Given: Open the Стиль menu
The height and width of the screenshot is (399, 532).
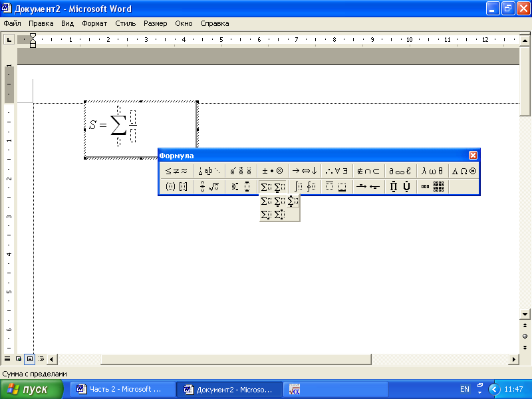Looking at the screenshot, I should click(126, 23).
